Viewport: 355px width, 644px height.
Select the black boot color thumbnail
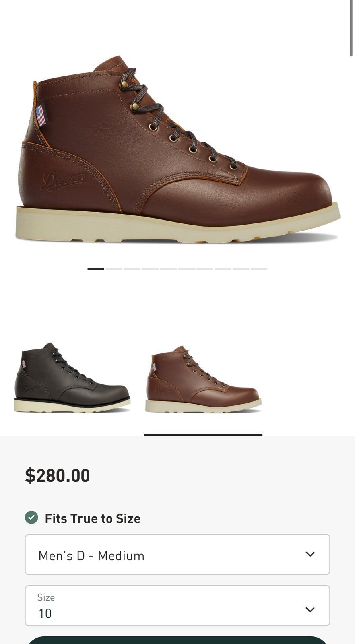tap(72, 378)
